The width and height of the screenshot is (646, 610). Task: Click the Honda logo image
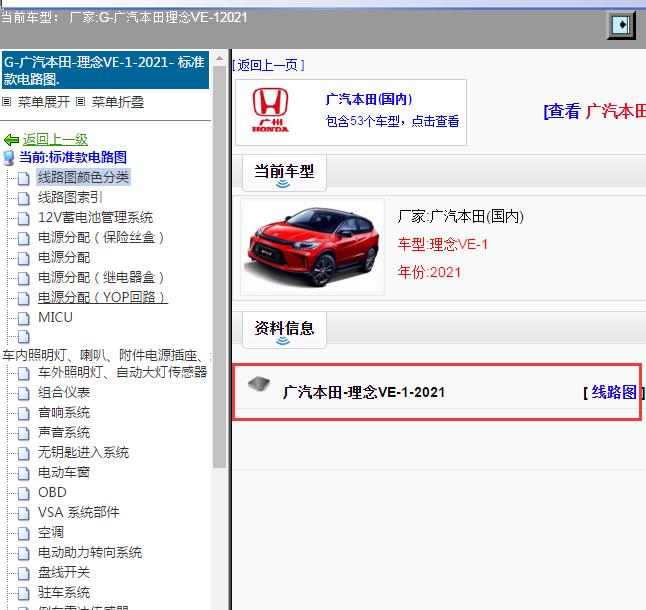point(270,110)
